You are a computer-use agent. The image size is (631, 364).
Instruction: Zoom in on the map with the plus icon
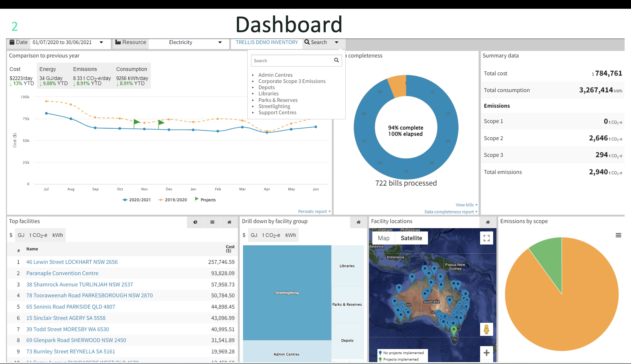(x=486, y=353)
